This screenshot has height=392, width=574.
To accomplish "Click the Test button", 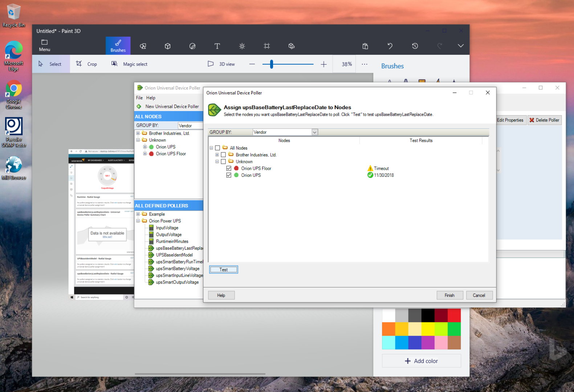I will tap(224, 270).
